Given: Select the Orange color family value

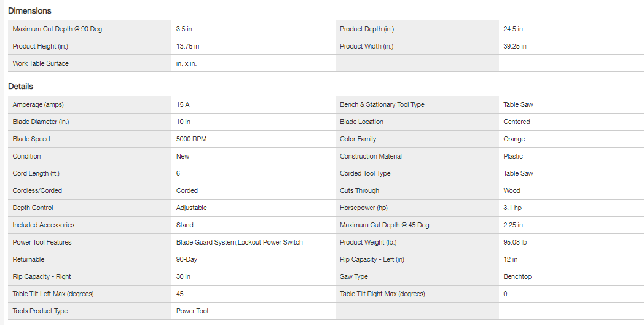Looking at the screenshot, I should click(514, 139).
